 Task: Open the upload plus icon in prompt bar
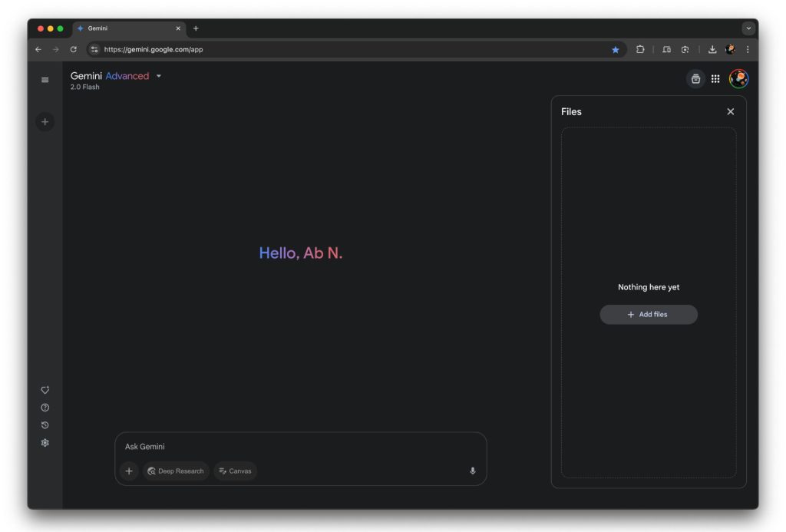click(129, 471)
